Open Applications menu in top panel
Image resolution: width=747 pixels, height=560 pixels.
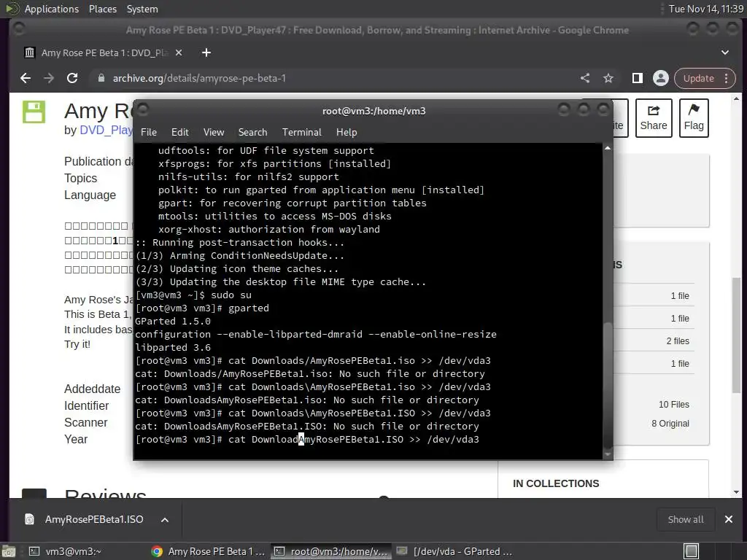[52, 9]
